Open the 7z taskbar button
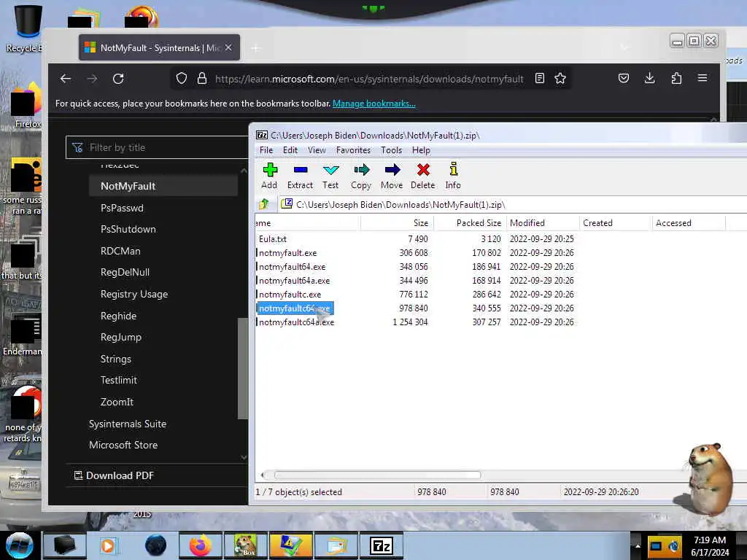The image size is (747, 560). click(x=381, y=545)
